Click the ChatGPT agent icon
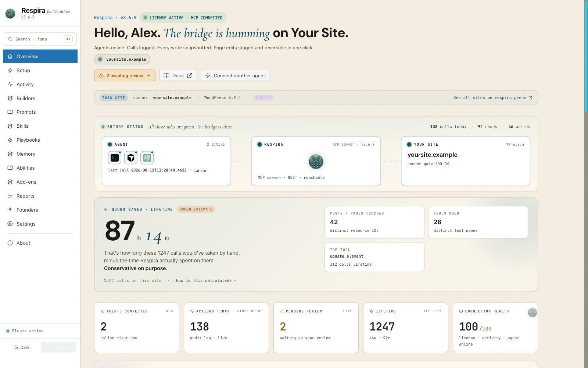 click(x=147, y=158)
